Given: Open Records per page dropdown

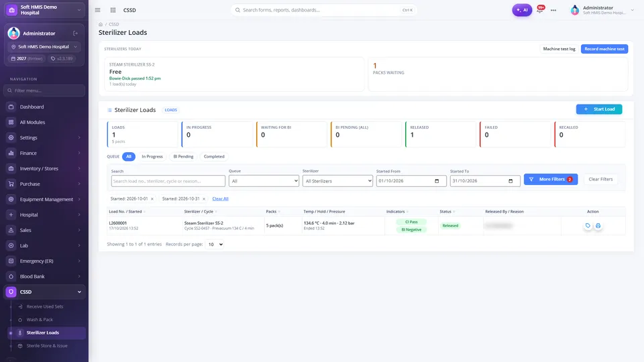Looking at the screenshot, I should (215, 244).
